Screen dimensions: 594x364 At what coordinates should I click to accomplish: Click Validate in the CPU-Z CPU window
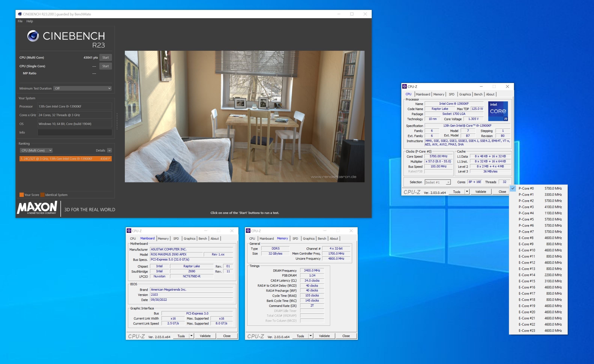coord(480,192)
